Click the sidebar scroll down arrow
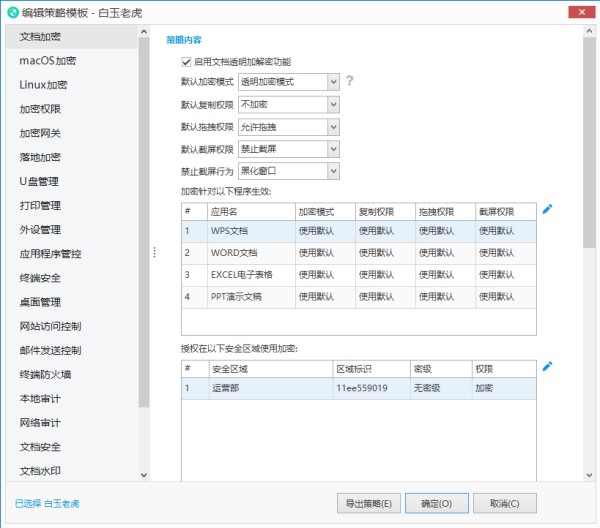Viewport: 600px width, 528px height. (x=144, y=474)
